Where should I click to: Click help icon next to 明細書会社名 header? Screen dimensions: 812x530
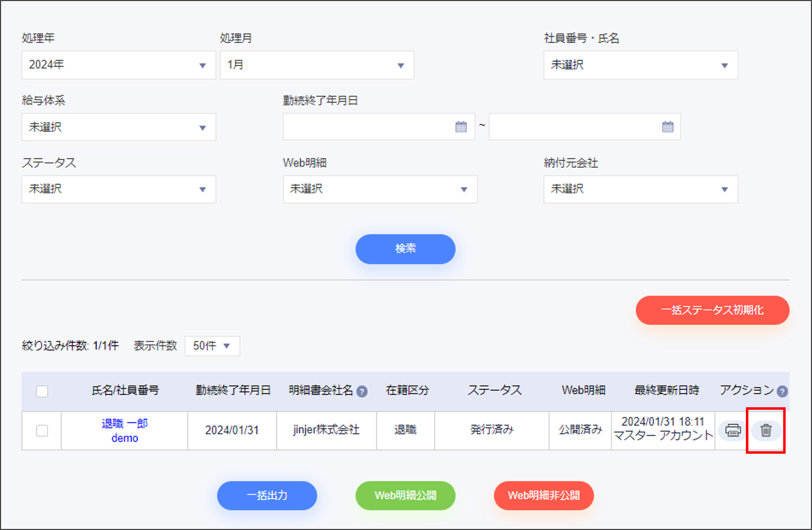tap(362, 391)
